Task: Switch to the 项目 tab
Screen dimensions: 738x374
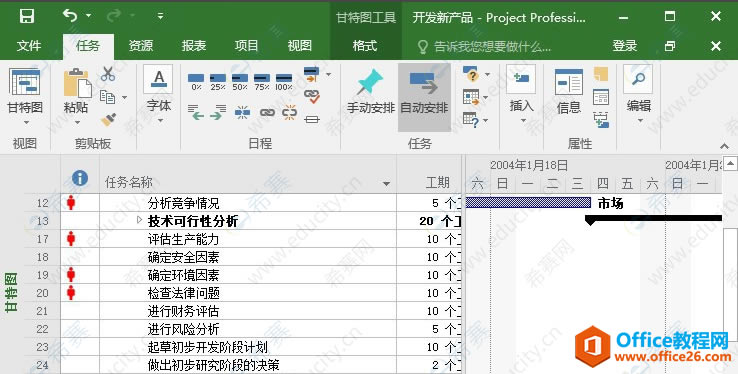Action: 246,46
